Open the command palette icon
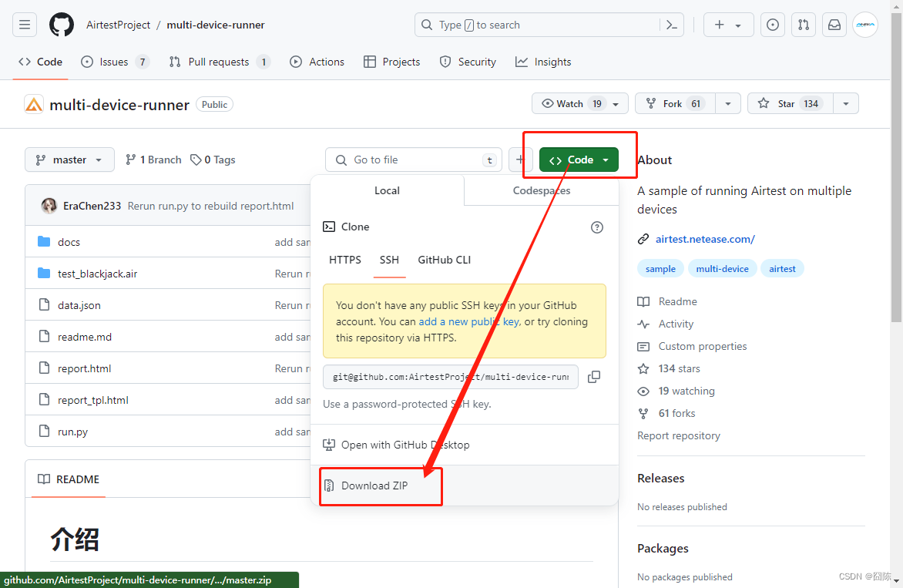 click(672, 25)
